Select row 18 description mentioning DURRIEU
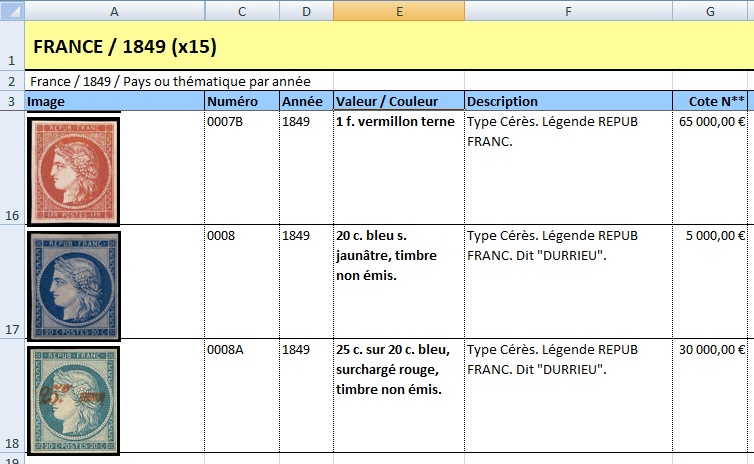This screenshot has width=754, height=464. tap(568, 396)
